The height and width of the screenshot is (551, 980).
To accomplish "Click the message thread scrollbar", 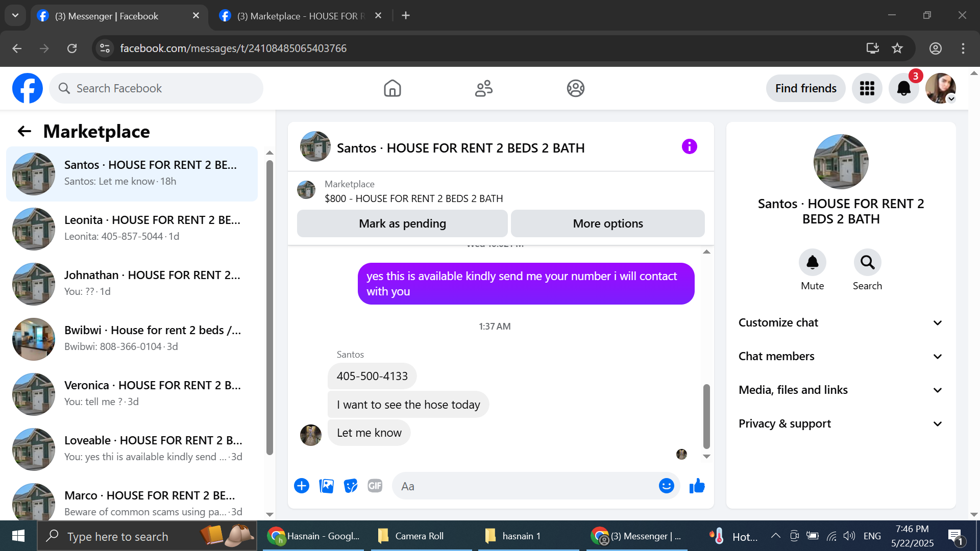I will click(706, 416).
